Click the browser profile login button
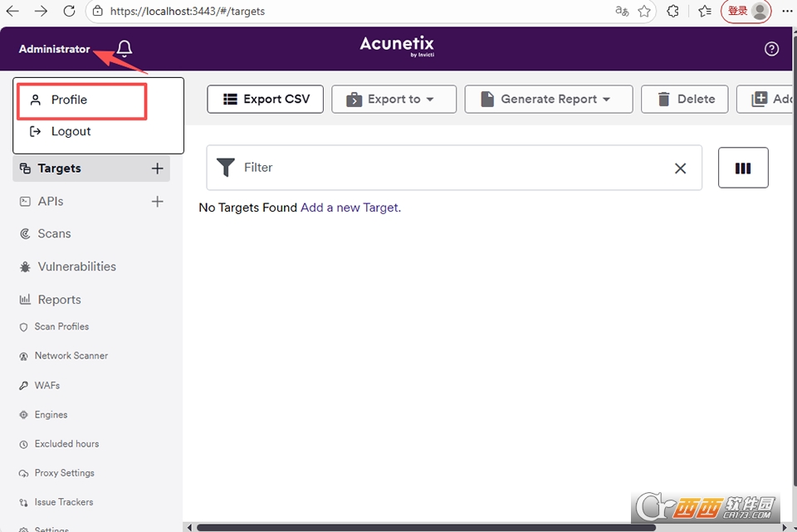Screen dimensions: 797x532 [x=746, y=11]
